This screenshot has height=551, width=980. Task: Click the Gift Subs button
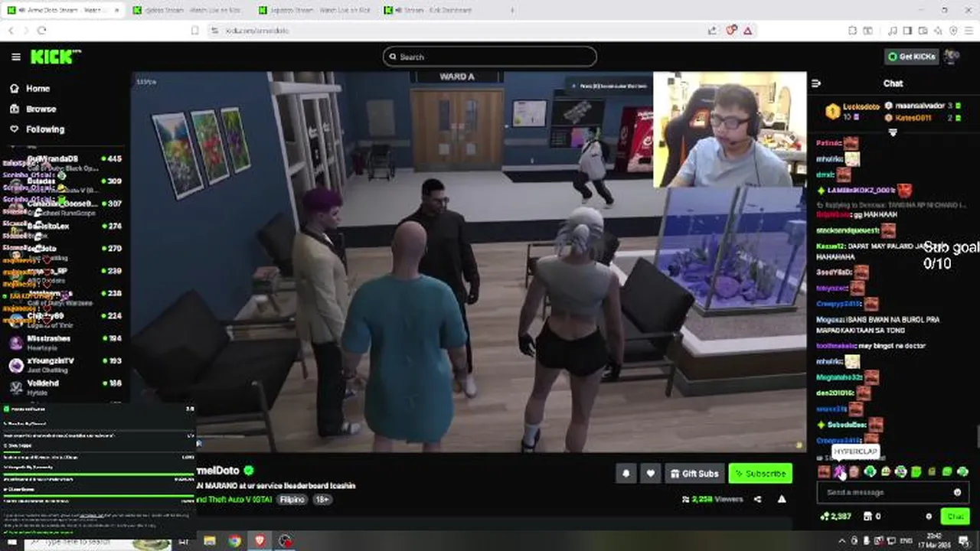click(694, 474)
